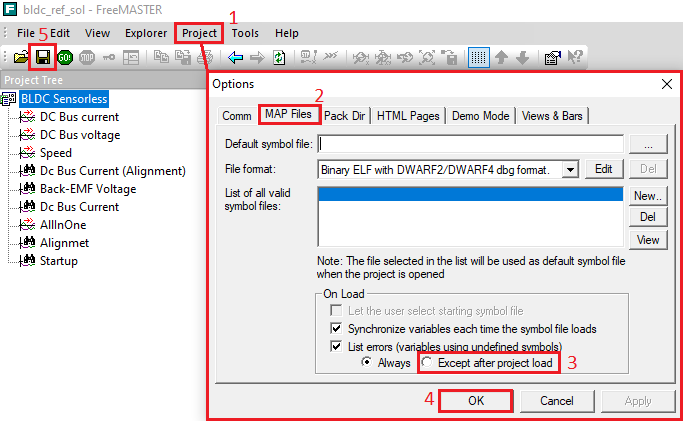Open the Tools menu
Viewport: 683px width, 421px height.
pyautogui.click(x=245, y=33)
